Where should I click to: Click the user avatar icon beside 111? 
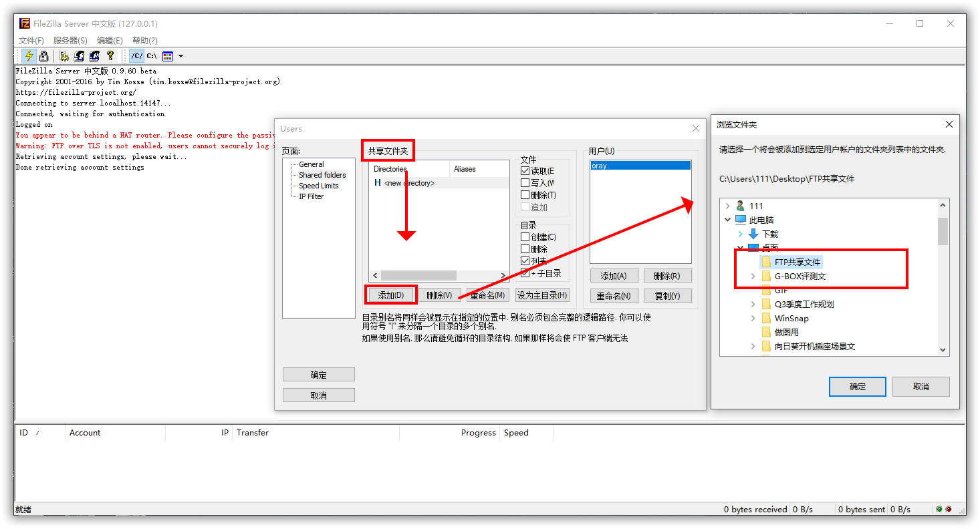click(740, 206)
